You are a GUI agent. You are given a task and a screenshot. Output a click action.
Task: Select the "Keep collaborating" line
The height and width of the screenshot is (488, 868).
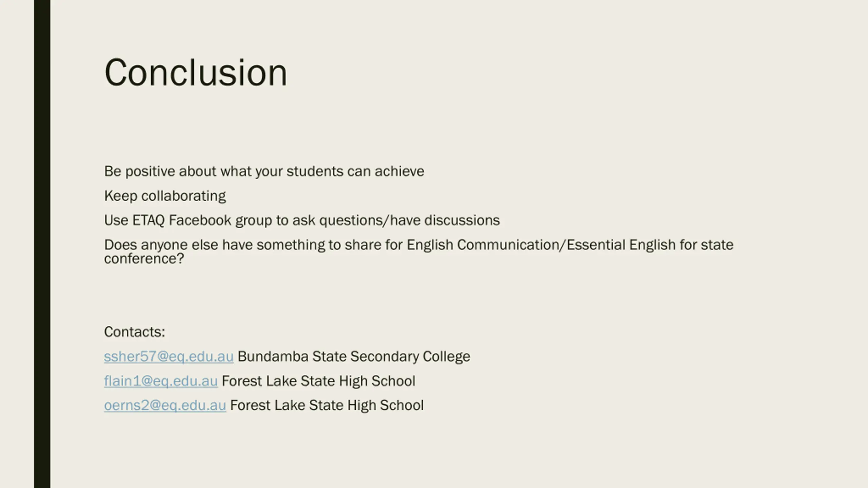tap(165, 196)
